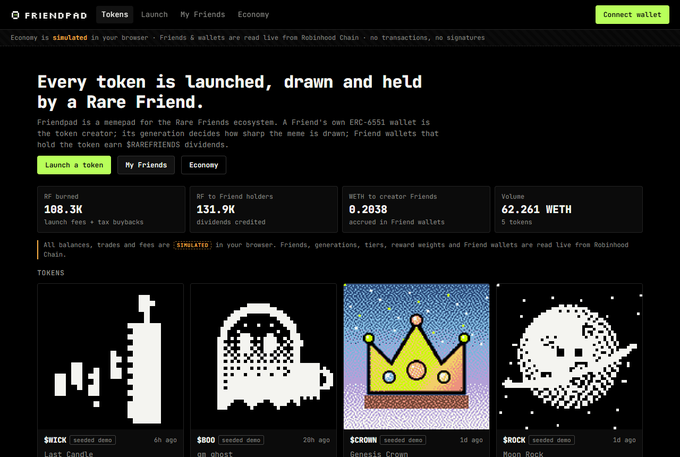
Task: Select the RF to Friend holders stat card
Action: tap(264, 209)
